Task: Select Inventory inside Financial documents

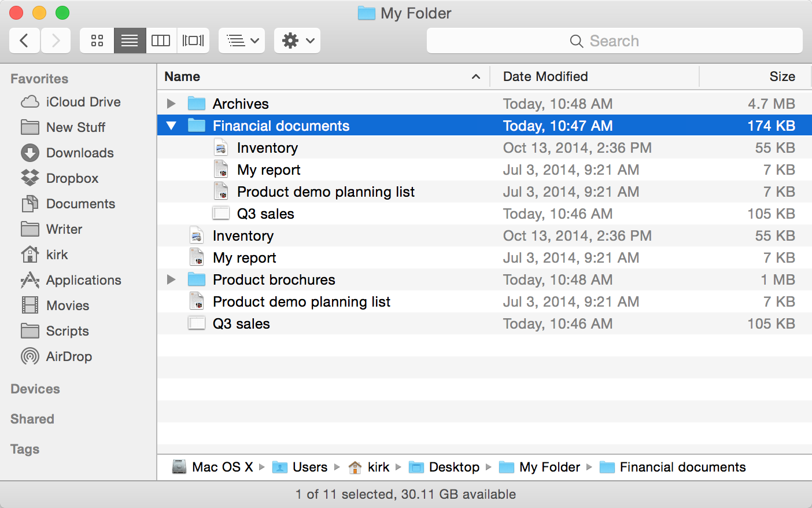Action: 484,148
